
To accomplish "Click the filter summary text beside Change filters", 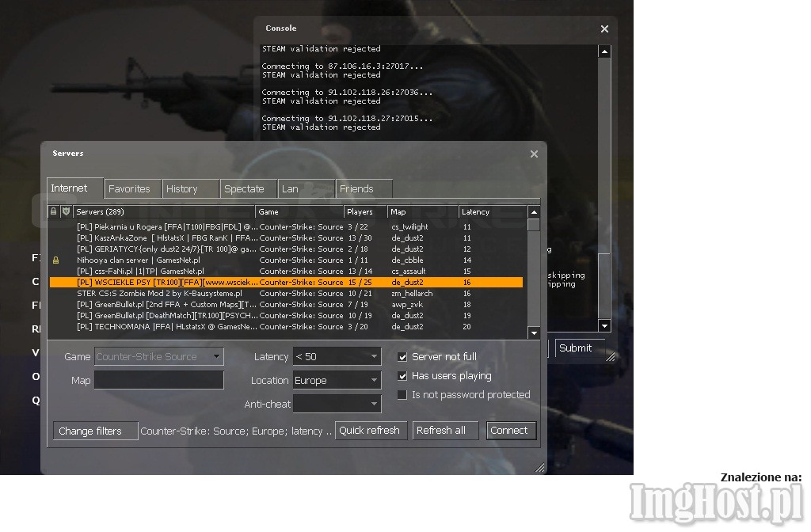I will (236, 431).
